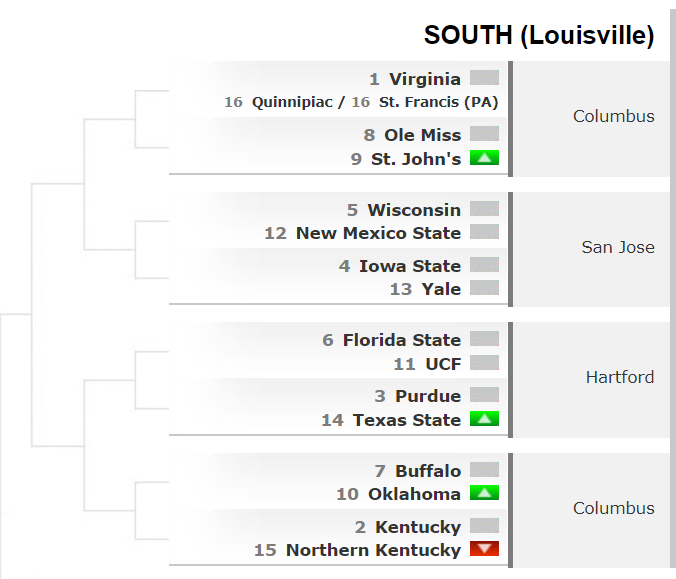Click green up arrow beside St. John's
The height and width of the screenshot is (579, 676).
coord(484,158)
